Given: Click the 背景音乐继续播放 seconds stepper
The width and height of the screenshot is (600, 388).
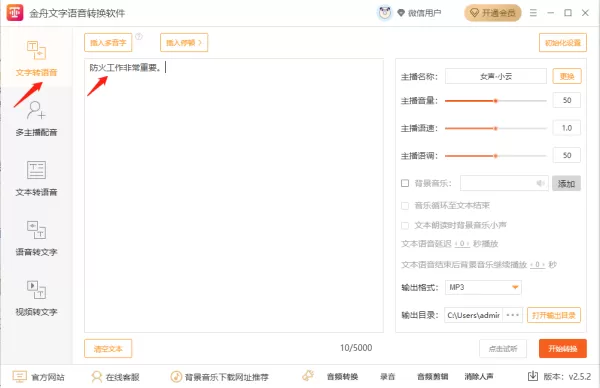Looking at the screenshot, I should pos(537,264).
